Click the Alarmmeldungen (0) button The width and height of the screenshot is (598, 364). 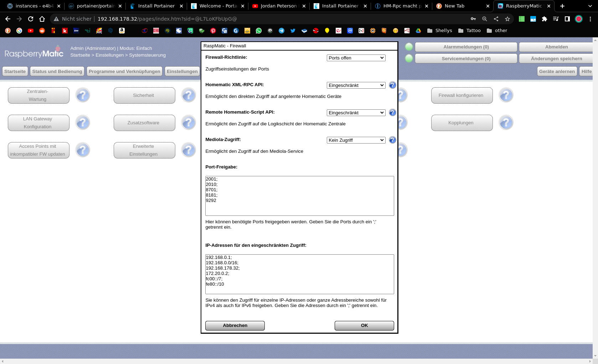(466, 47)
